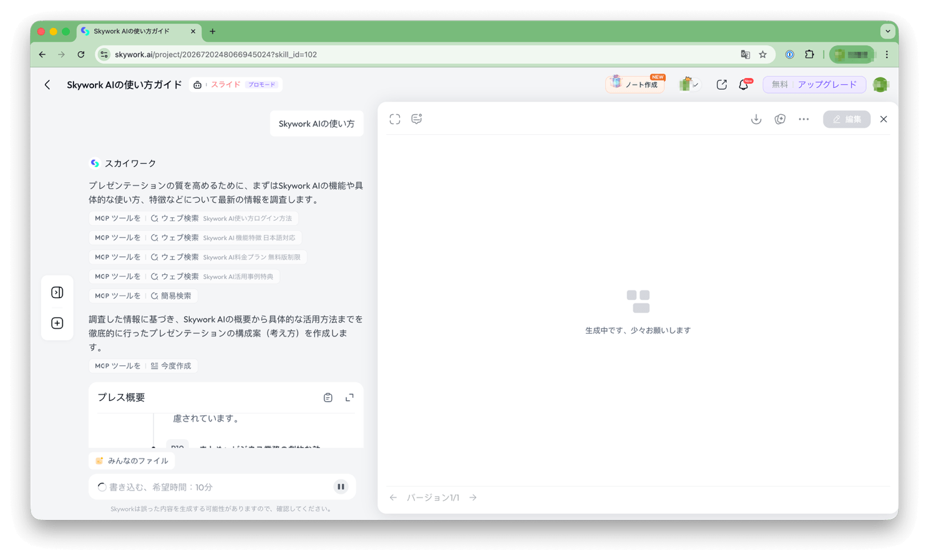Screen dimensions: 929x560
Task: Pause the generation in progress
Action: click(x=341, y=487)
